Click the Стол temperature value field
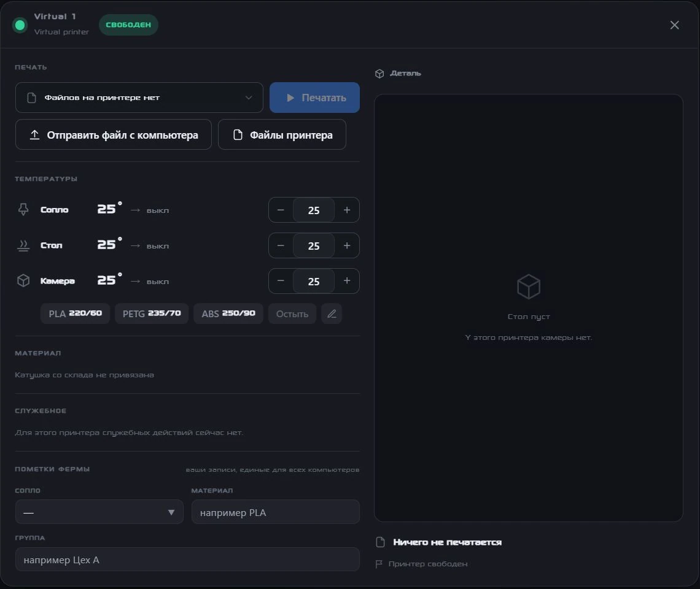 tap(314, 246)
